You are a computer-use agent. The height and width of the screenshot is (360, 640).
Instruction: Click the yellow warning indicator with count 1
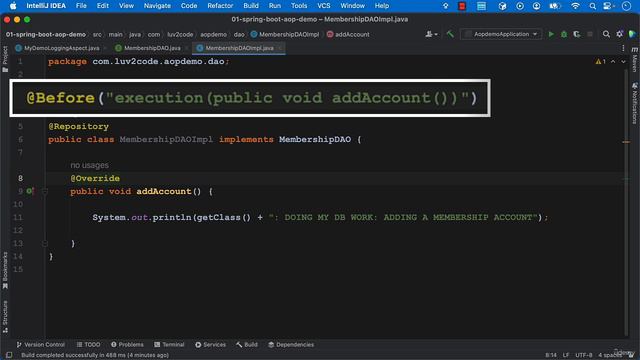coord(600,62)
